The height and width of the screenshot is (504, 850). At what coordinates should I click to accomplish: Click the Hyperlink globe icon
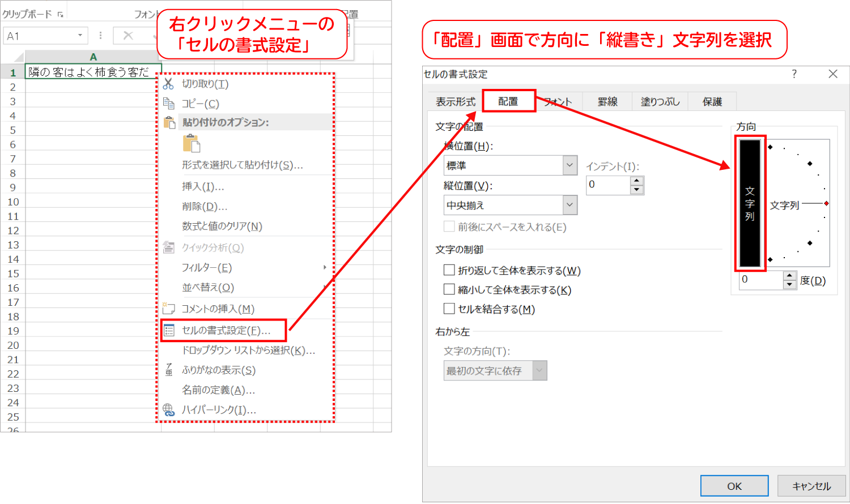tap(168, 409)
